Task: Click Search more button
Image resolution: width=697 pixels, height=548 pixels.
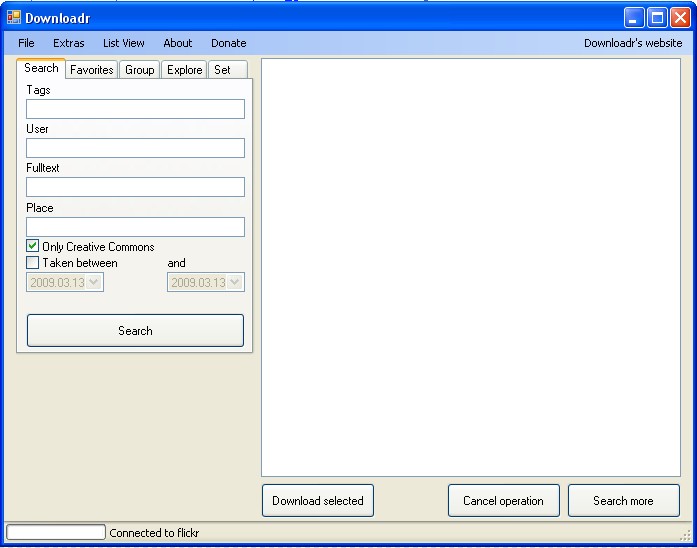Action: click(x=624, y=500)
